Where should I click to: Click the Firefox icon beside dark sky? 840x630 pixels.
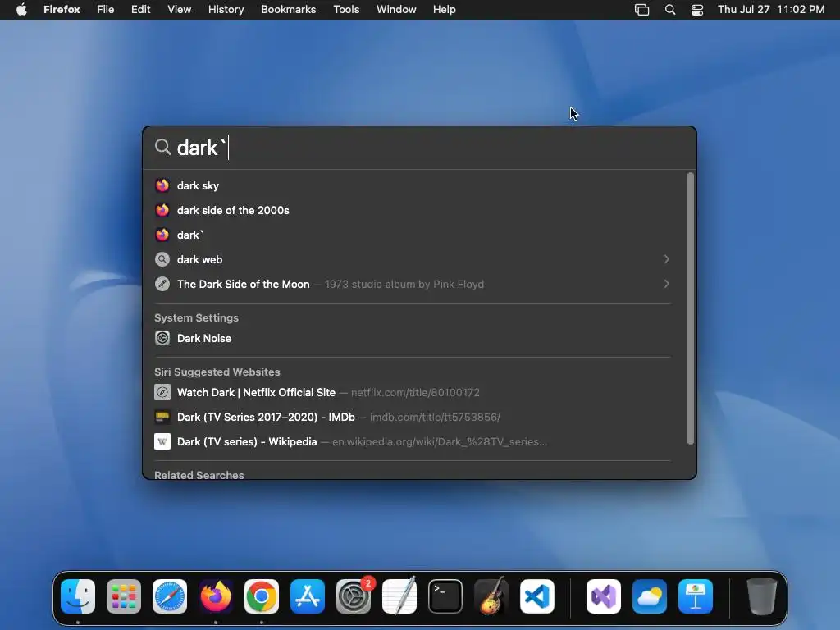coord(162,185)
